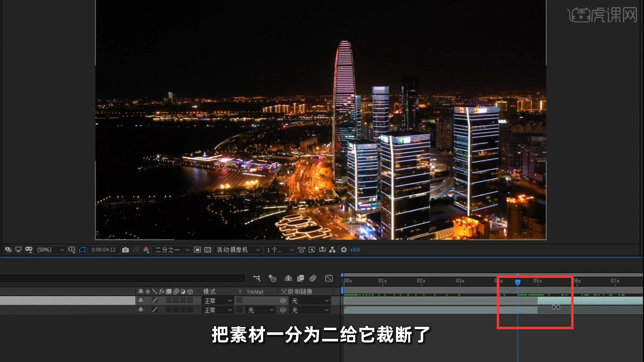Click the 0:00:04:12 timecode display
Image resolution: width=644 pixels, height=362 pixels.
point(104,250)
